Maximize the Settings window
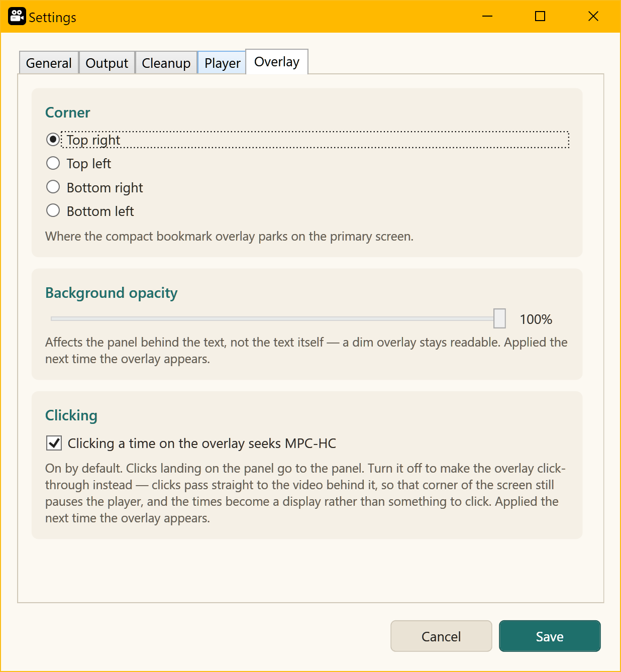Viewport: 621px width, 672px height. (540, 17)
